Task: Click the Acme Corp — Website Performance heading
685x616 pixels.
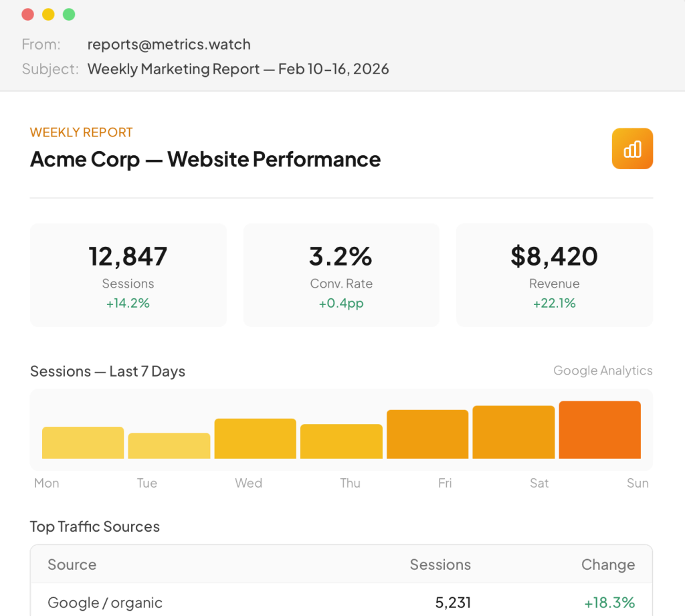Action: (205, 159)
